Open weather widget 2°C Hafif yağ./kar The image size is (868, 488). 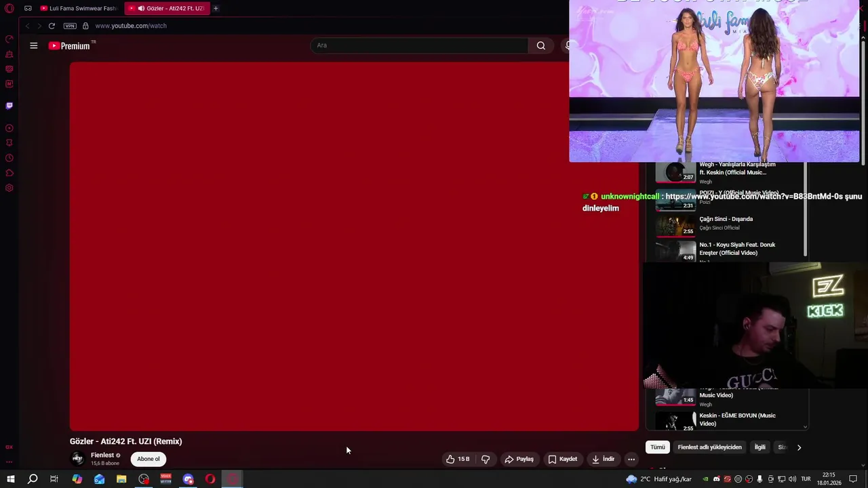point(658,479)
